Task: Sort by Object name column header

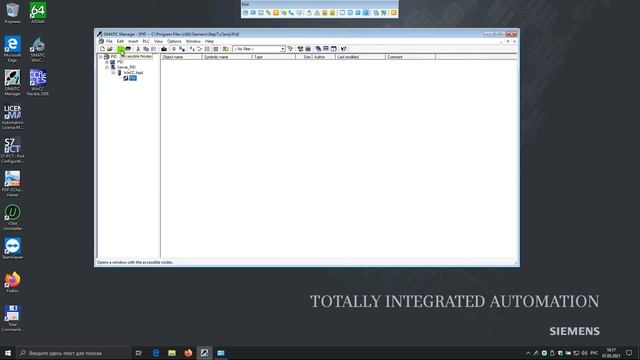Action: (x=181, y=57)
